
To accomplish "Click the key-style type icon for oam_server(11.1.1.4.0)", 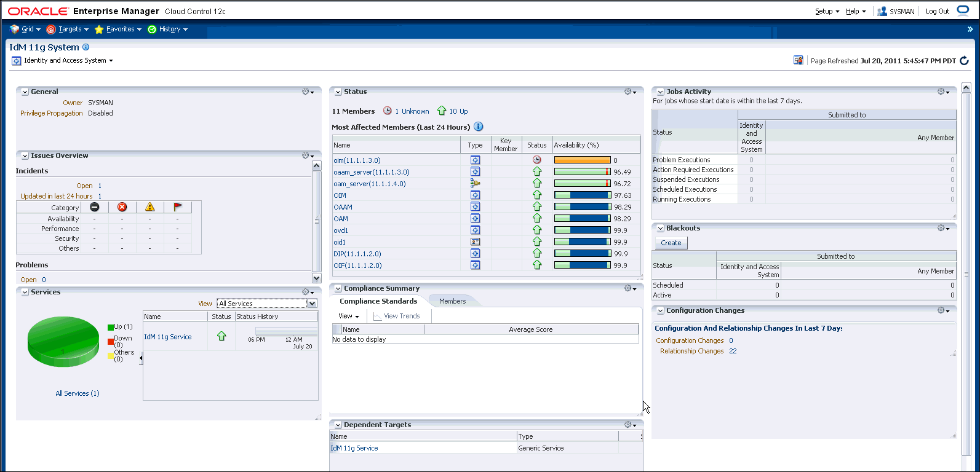I will (475, 183).
